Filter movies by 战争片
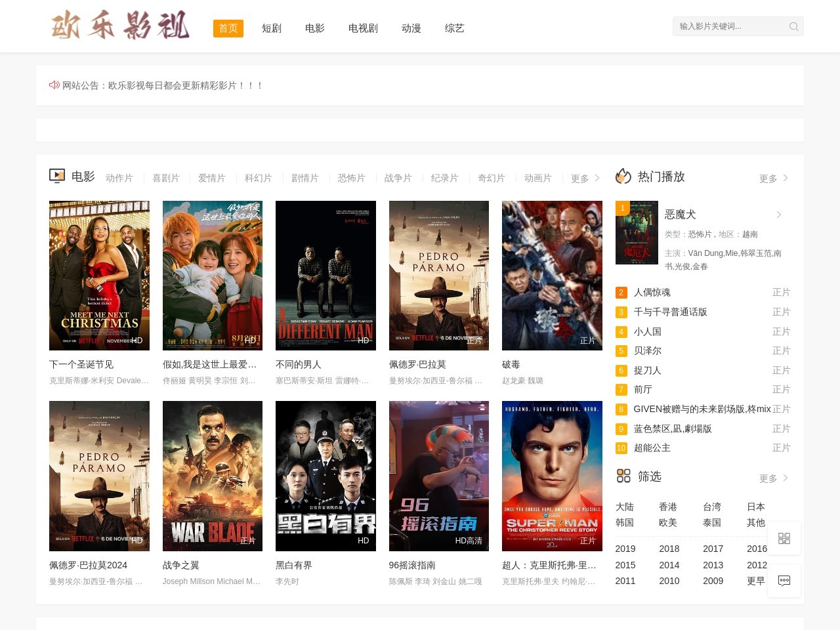 (398, 178)
